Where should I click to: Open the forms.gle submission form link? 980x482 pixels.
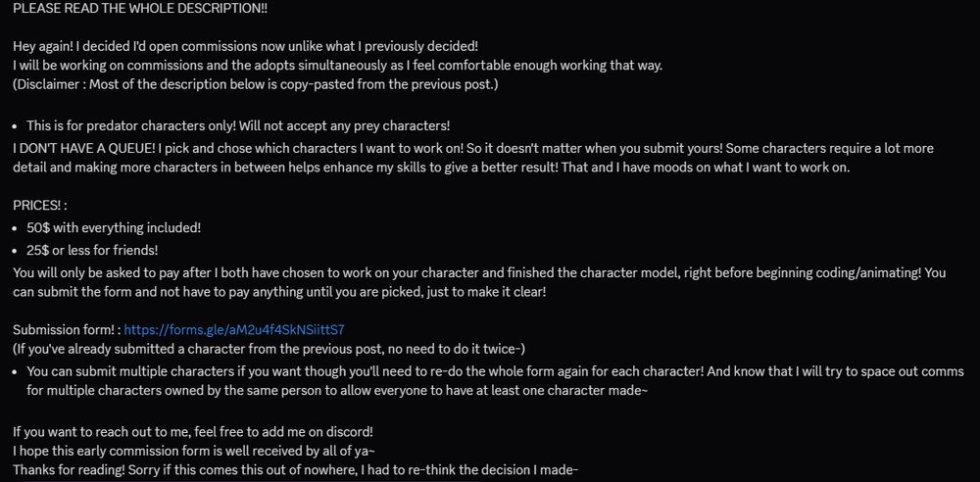pyautogui.click(x=234, y=330)
